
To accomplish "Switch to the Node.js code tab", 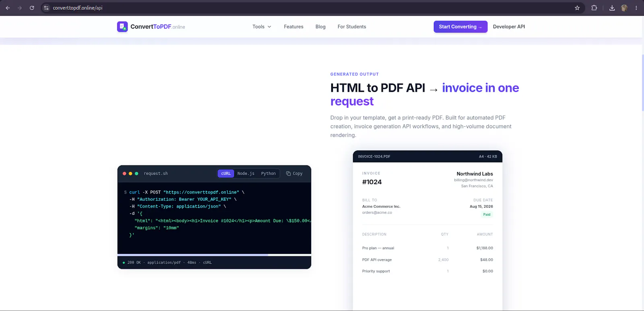I will click(x=246, y=173).
